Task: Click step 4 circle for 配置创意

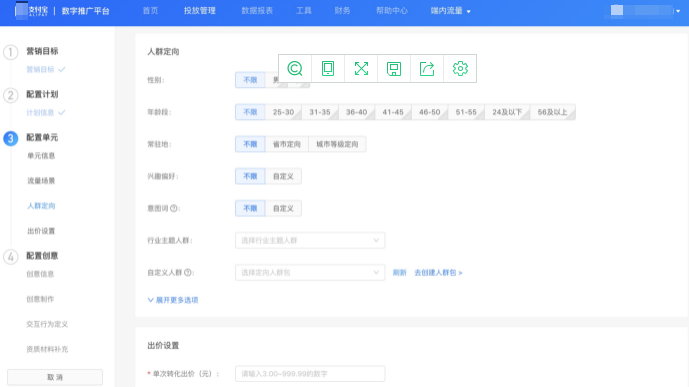Action: 11,257
